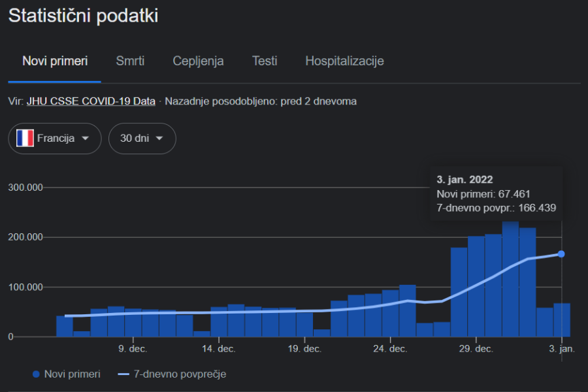588x392 pixels.
Task: Click the French flag icon
Action: click(25, 138)
